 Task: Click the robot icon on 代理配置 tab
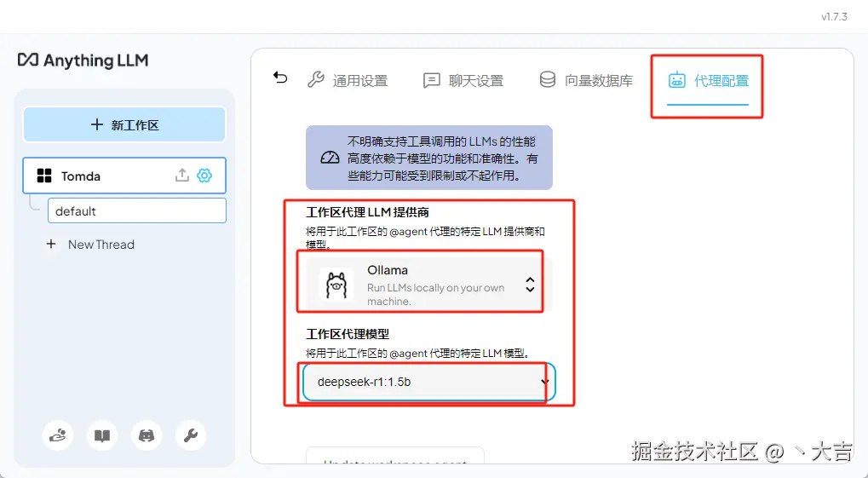click(x=676, y=80)
